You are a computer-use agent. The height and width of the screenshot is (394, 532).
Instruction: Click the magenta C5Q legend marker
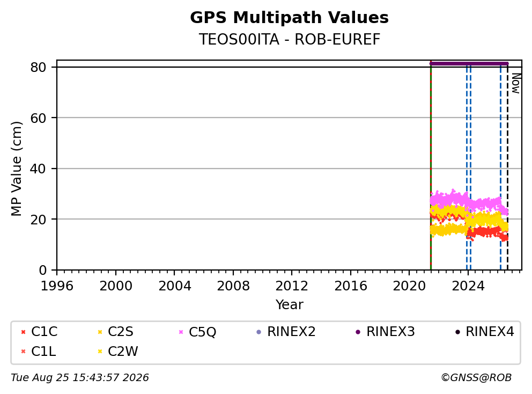[x=181, y=332]
